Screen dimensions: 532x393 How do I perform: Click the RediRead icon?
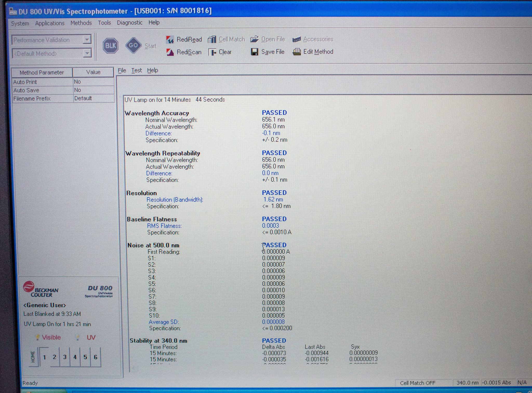pyautogui.click(x=170, y=40)
